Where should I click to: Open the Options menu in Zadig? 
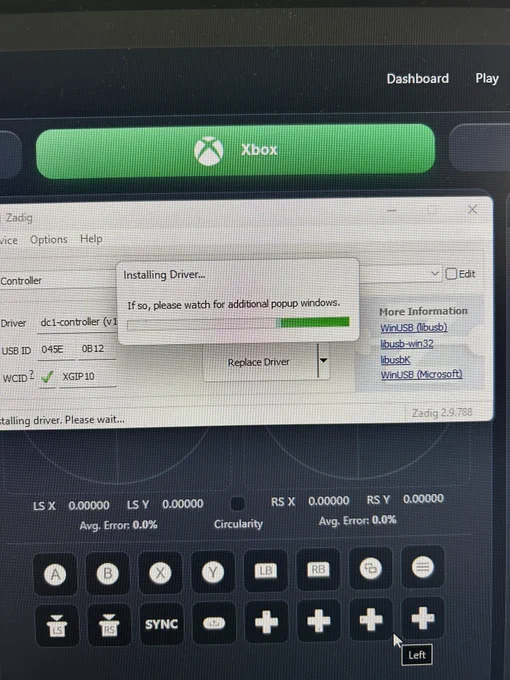click(49, 239)
